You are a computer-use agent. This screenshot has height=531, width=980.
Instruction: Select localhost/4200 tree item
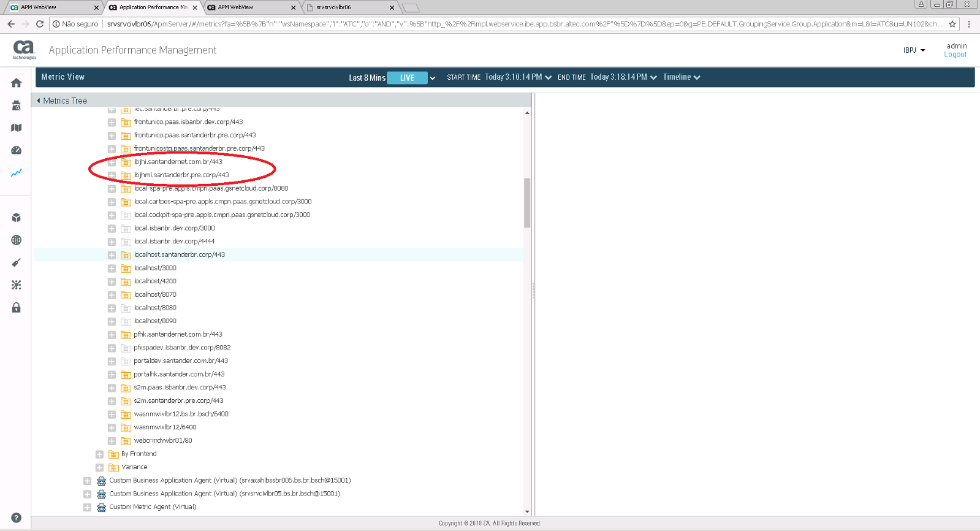coord(155,281)
